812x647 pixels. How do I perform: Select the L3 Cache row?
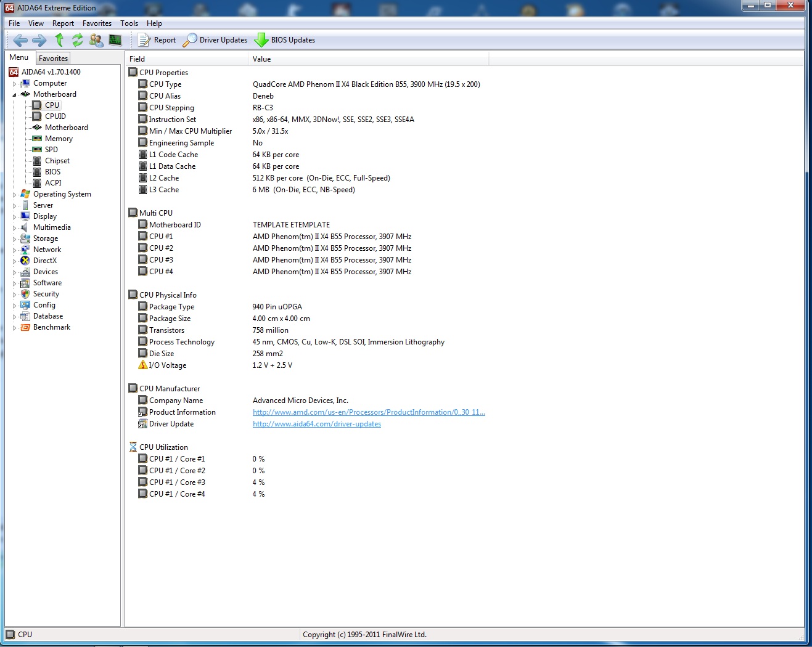246,190
